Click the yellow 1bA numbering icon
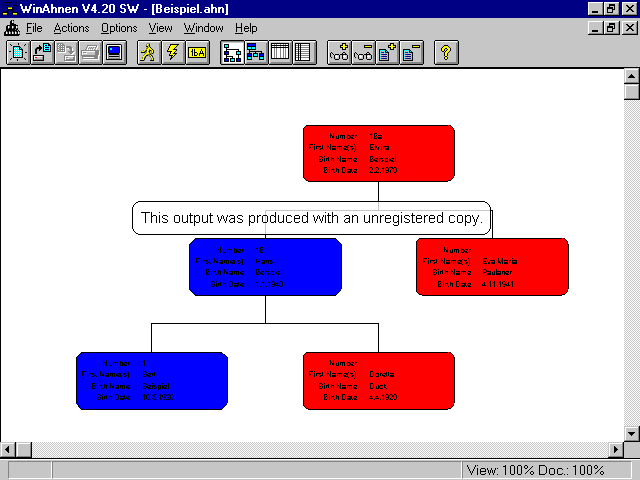This screenshot has width=640, height=480. click(197, 53)
